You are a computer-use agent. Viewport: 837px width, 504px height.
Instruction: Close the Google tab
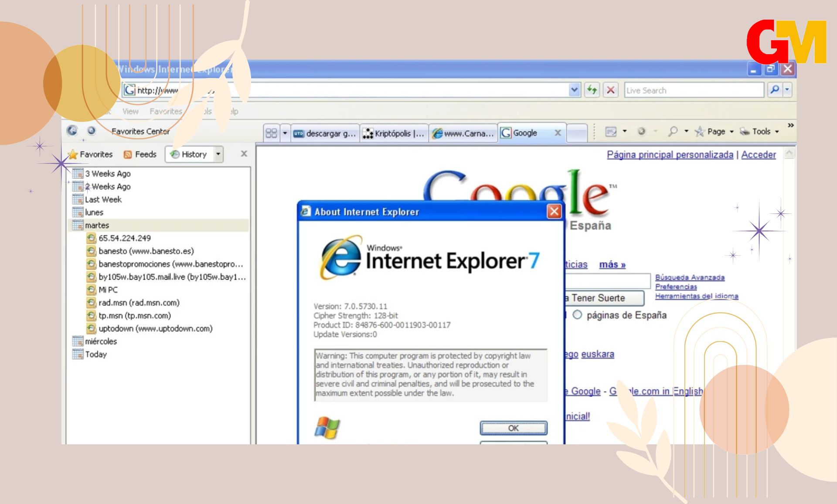(558, 133)
